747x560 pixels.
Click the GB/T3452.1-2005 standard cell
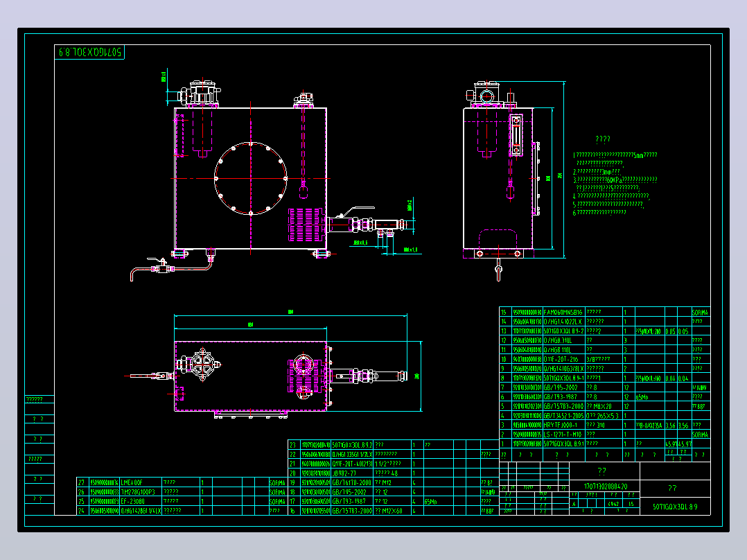pyautogui.click(x=563, y=416)
